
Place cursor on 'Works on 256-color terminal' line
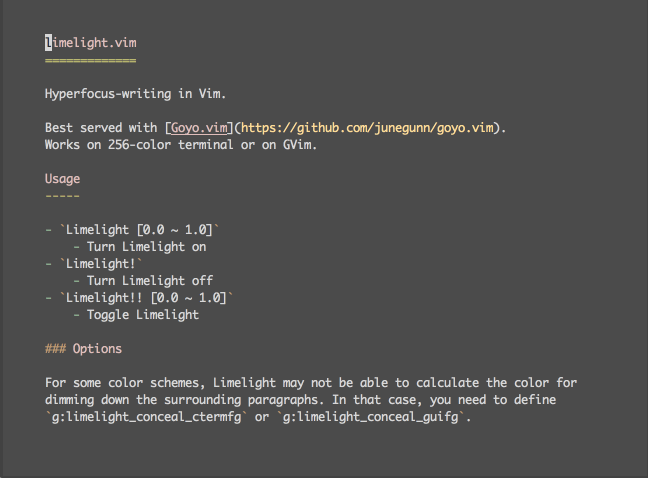coord(181,145)
